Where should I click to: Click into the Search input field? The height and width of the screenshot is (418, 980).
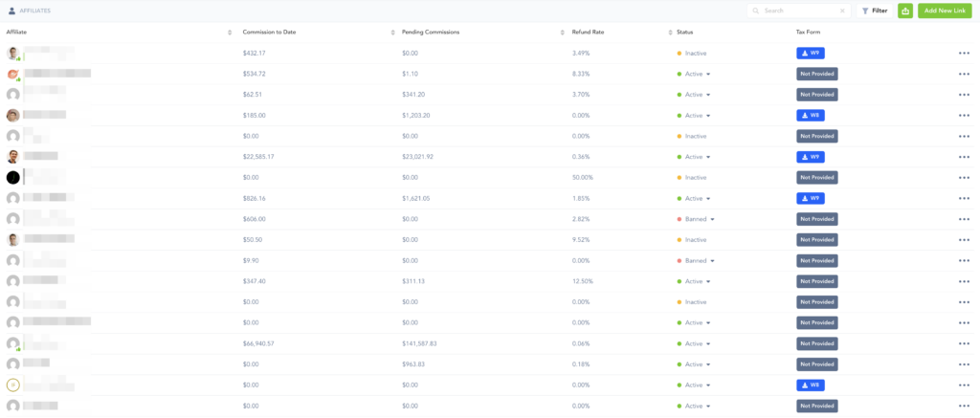click(796, 11)
